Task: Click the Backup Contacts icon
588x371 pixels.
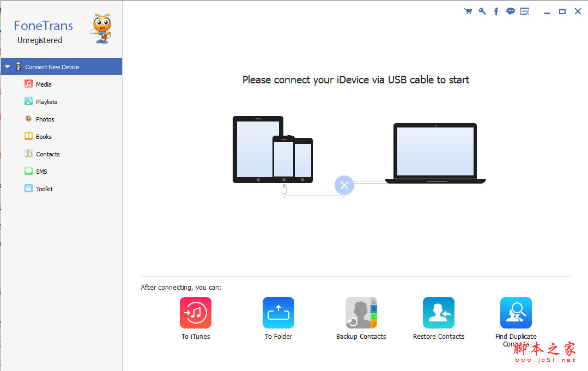Action: pos(361,313)
